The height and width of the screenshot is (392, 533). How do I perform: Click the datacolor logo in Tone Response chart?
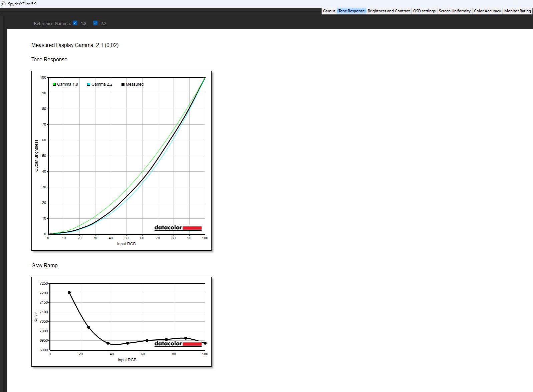click(x=178, y=228)
